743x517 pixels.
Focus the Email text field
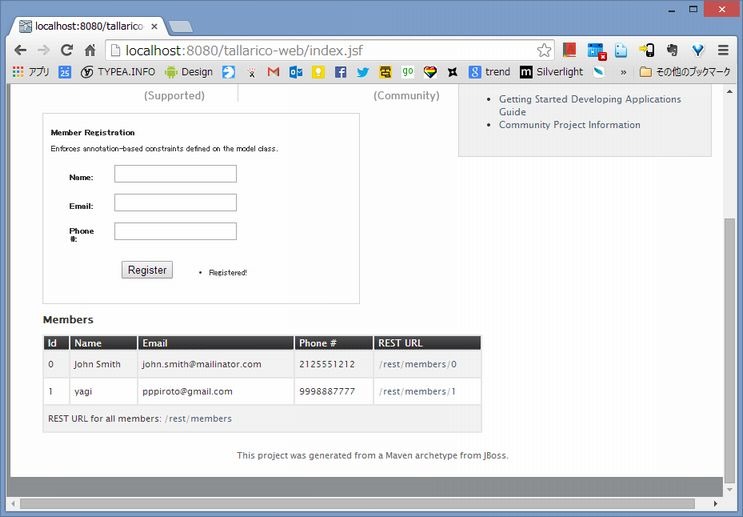[x=175, y=203]
